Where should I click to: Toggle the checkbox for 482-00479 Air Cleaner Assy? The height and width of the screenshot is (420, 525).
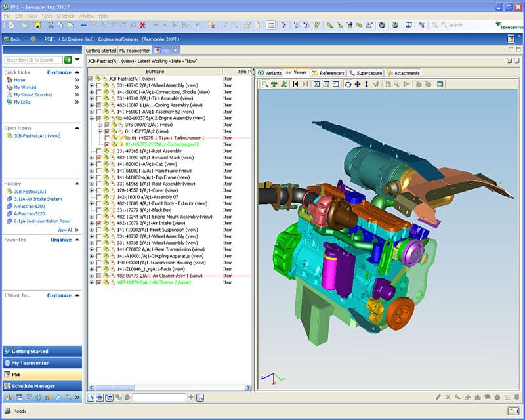point(99,275)
